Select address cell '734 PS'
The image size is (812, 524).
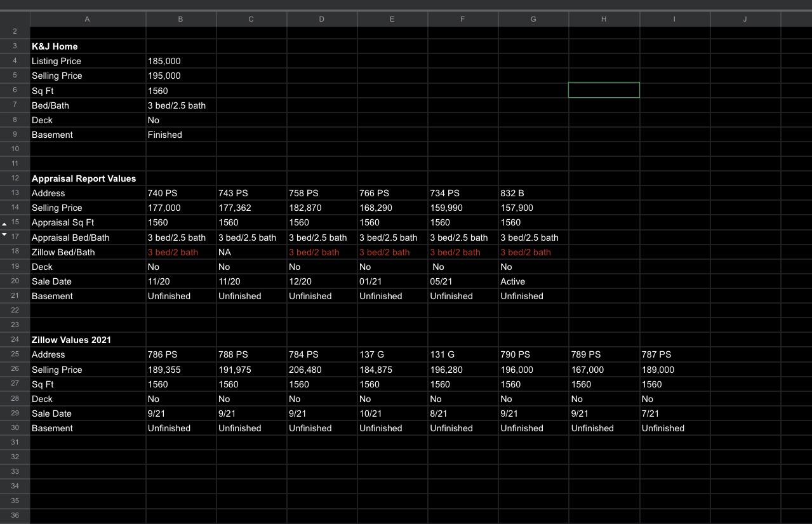[463, 193]
